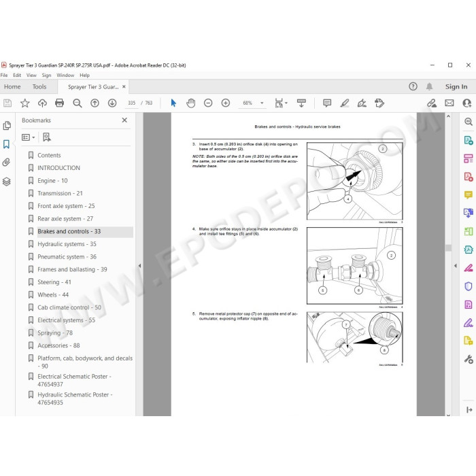Zoom in with plus button
Image resolution: width=476 pixels, height=476 pixels.
click(226, 103)
